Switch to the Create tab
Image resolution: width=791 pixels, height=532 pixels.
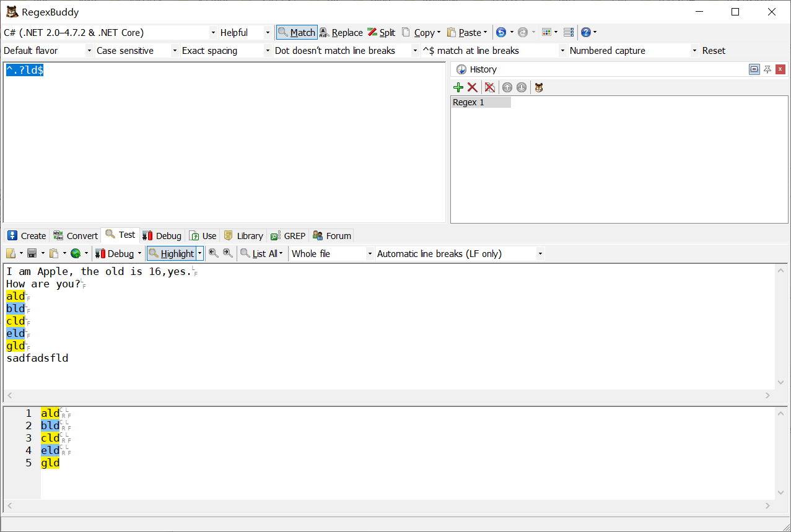point(27,235)
